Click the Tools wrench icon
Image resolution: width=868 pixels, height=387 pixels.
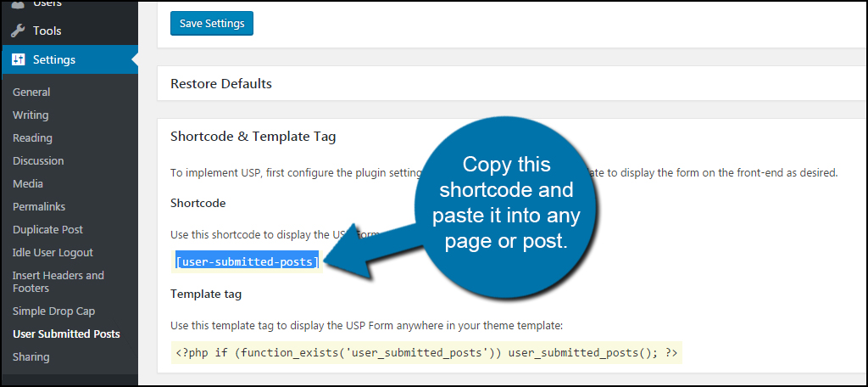[18, 31]
